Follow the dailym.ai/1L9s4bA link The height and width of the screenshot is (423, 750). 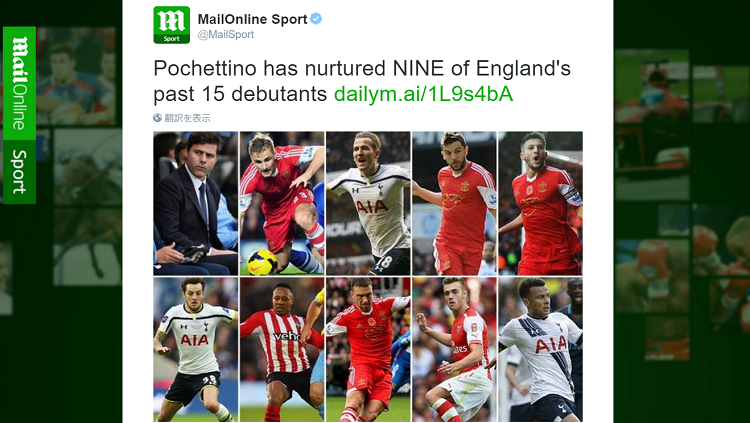pyautogui.click(x=423, y=94)
